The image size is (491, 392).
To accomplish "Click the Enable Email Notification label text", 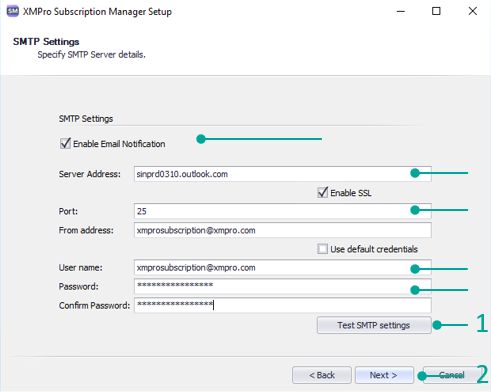I will click(x=119, y=144).
